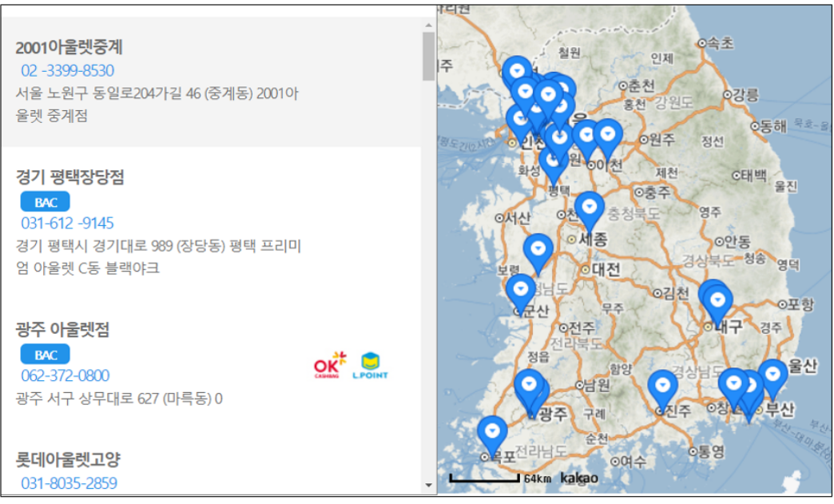Click the 포항 city label on map
This screenshot has height=504, width=834.
point(800,304)
